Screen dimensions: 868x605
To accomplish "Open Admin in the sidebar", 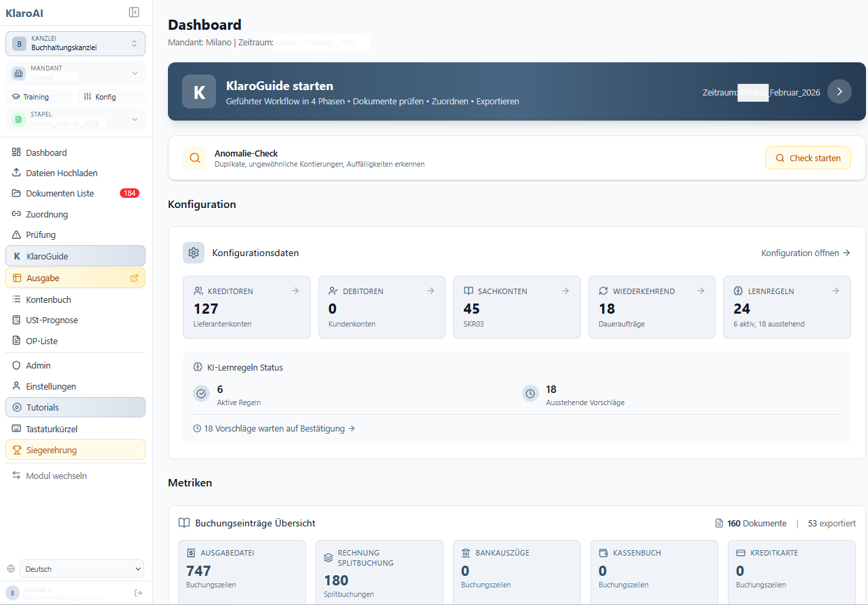I will pyautogui.click(x=75, y=365).
